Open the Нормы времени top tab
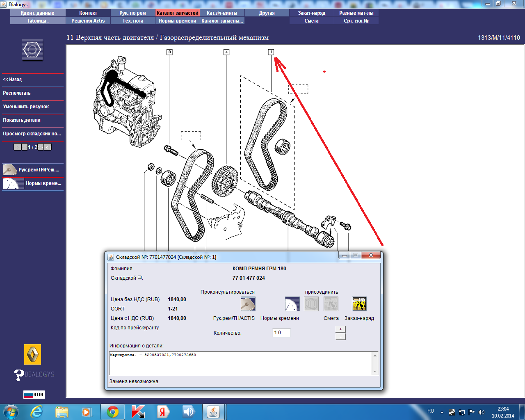 [178, 21]
